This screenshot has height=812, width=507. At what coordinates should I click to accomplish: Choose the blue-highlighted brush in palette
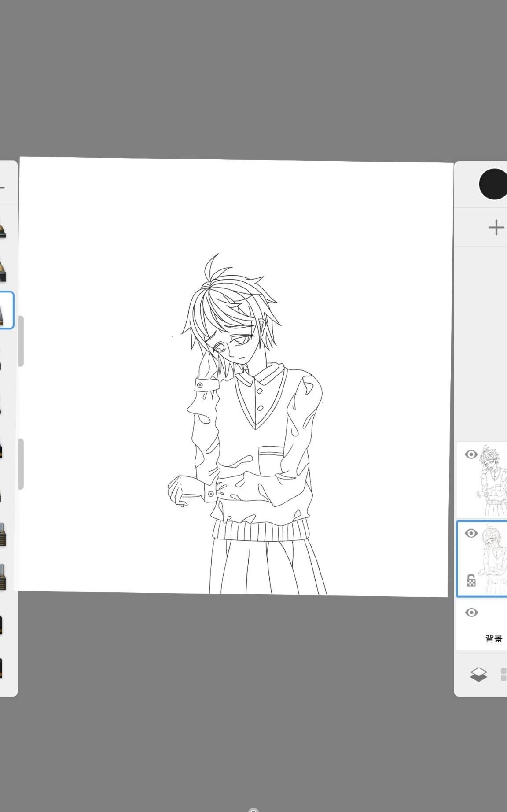(x=6, y=310)
